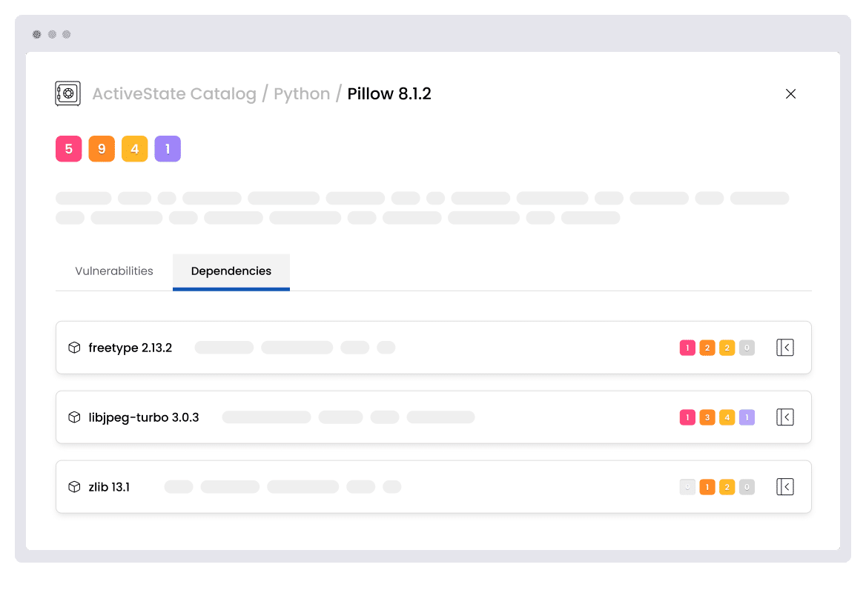Screen dimensions: 866x616
Task: Click zlib's orange high severity badge
Action: pyautogui.click(x=707, y=487)
